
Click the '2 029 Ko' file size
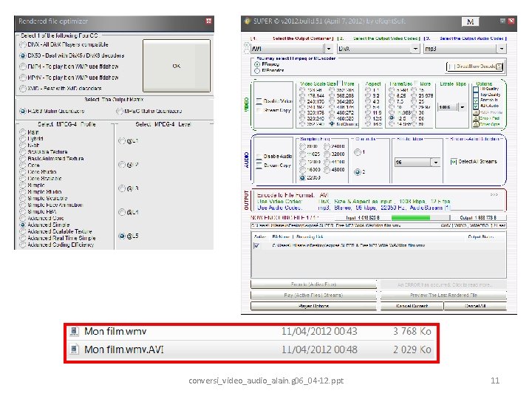point(412,349)
